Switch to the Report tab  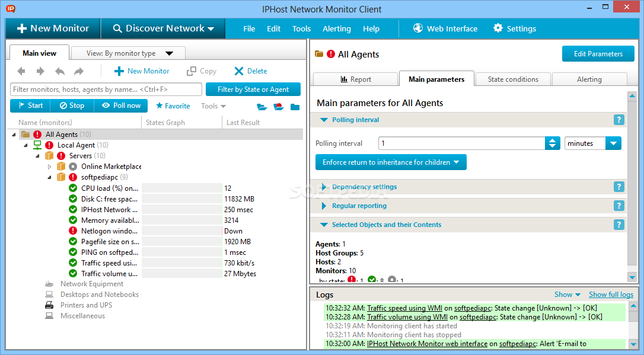356,79
